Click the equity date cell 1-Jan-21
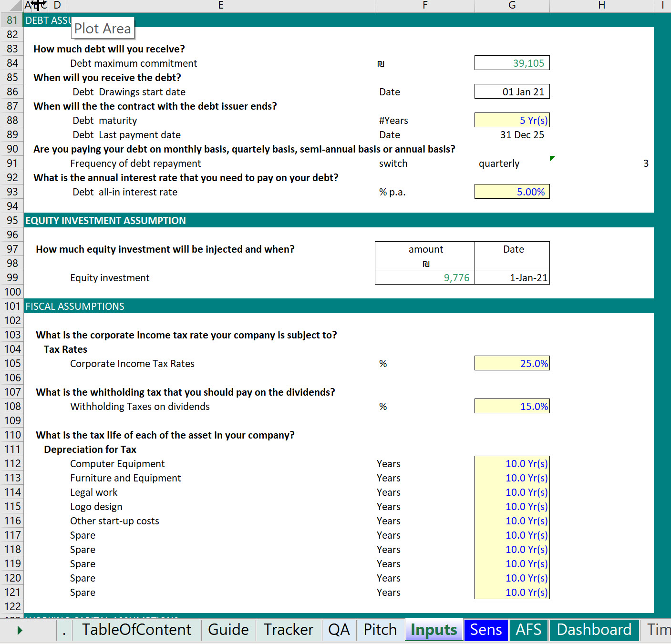 point(512,277)
